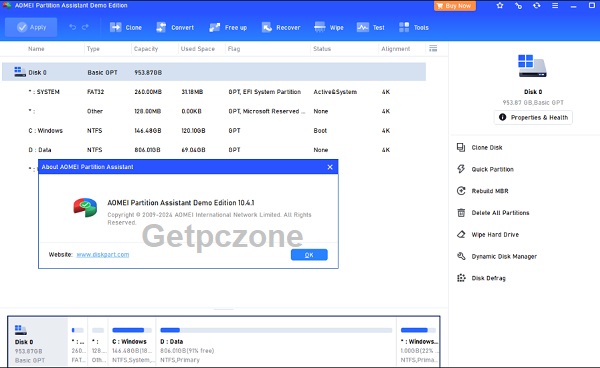Click the Alignment column header
The height and width of the screenshot is (368, 600).
[x=395, y=49]
